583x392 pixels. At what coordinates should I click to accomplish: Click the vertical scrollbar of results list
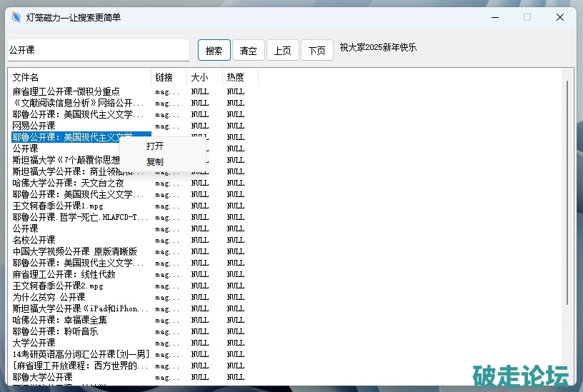pos(568,193)
